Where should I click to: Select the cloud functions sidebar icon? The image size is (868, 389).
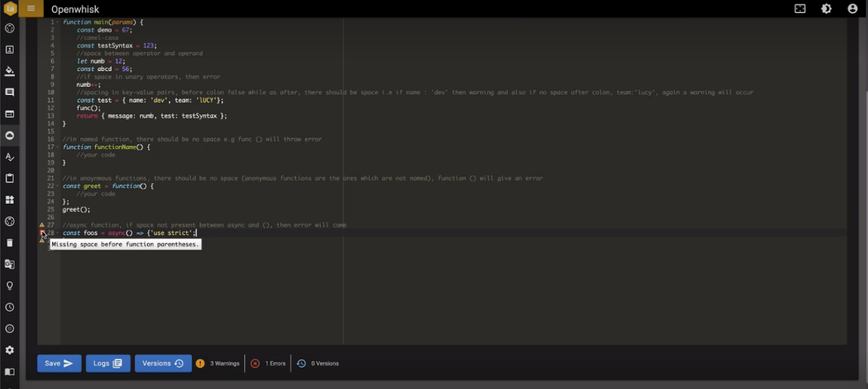pos(9,135)
